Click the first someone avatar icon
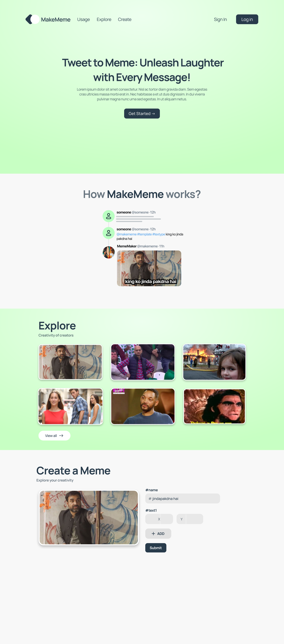This screenshot has height=644, width=284. (109, 216)
